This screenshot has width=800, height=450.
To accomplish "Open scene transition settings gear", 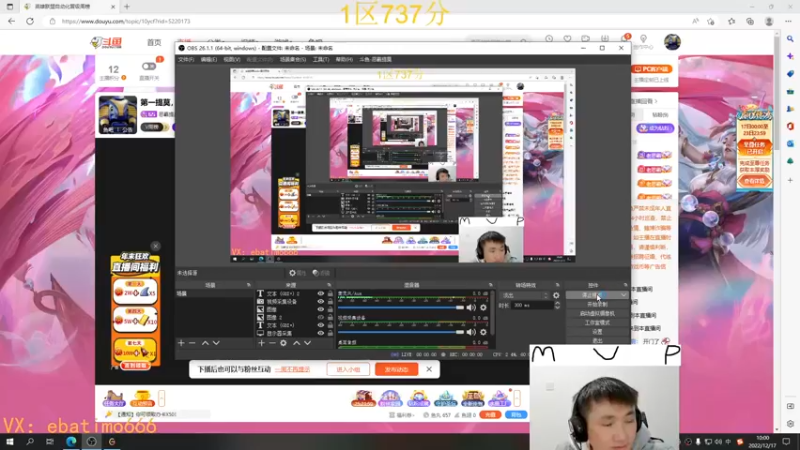I will click(x=556, y=295).
